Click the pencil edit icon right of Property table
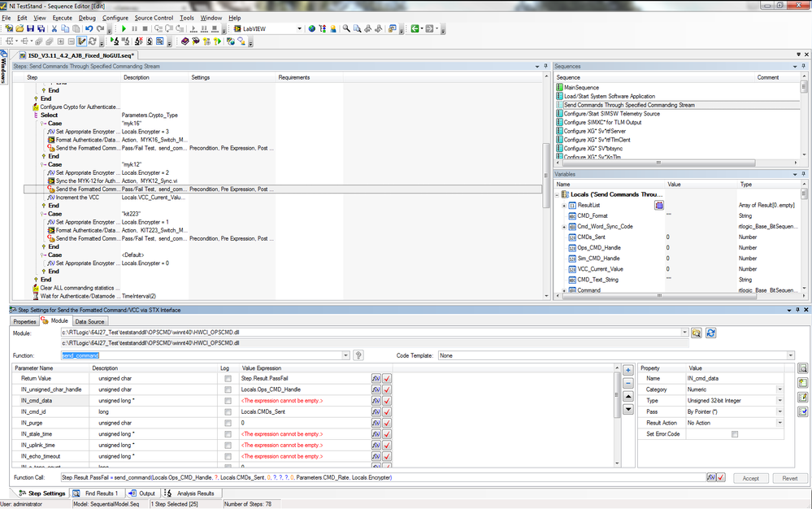This screenshot has height=509, width=812. [x=802, y=397]
